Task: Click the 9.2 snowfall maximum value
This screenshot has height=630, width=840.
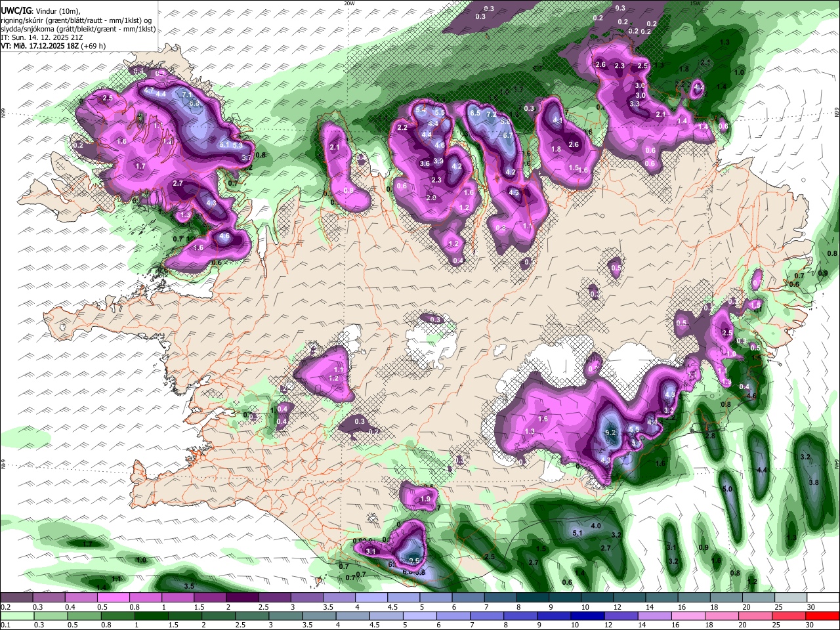Action: click(x=610, y=432)
